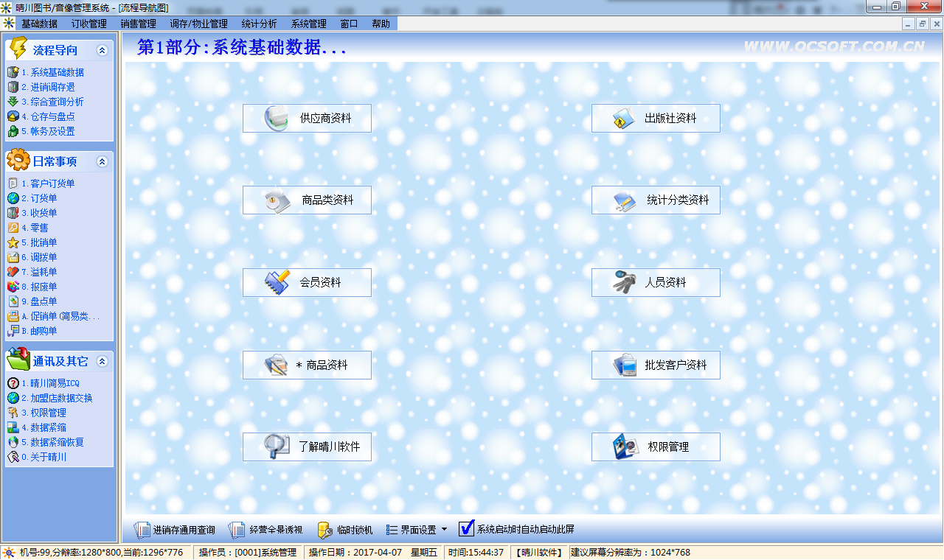Select 5. 帐务及设置 icon
The image size is (944, 560).
[13, 131]
